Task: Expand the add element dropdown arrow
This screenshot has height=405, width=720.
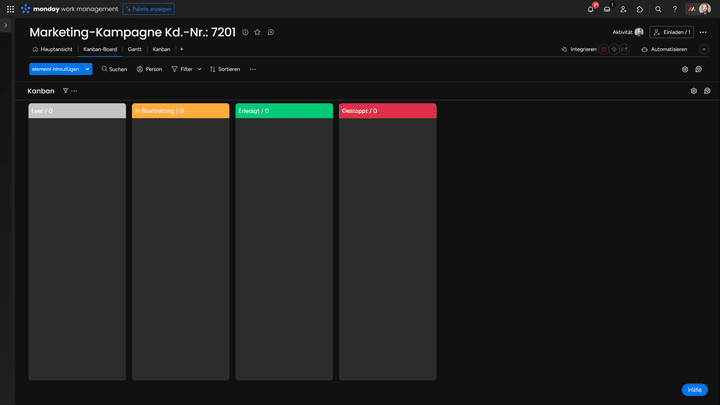Action: click(x=87, y=69)
